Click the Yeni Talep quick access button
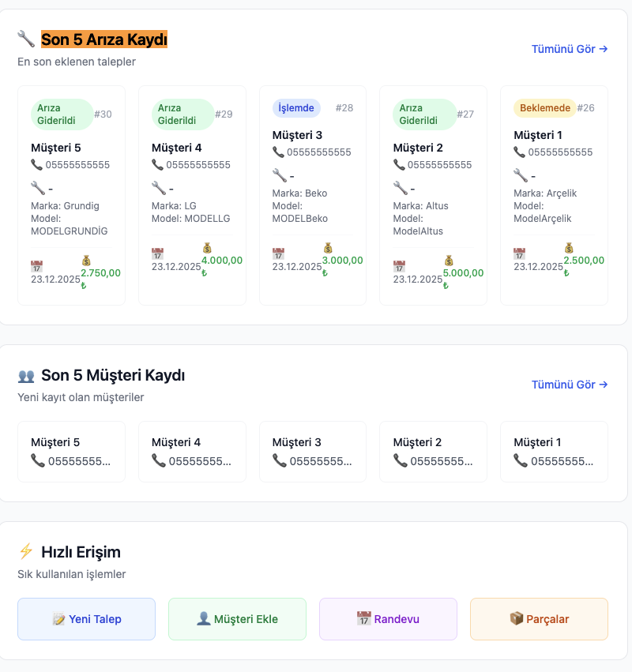Image resolution: width=632 pixels, height=672 pixels. tap(86, 619)
